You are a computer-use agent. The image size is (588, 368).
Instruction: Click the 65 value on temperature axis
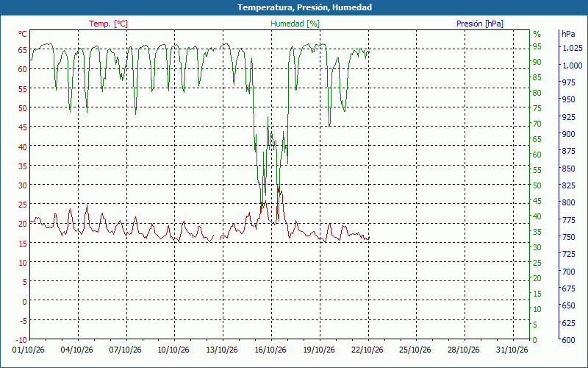23,49
